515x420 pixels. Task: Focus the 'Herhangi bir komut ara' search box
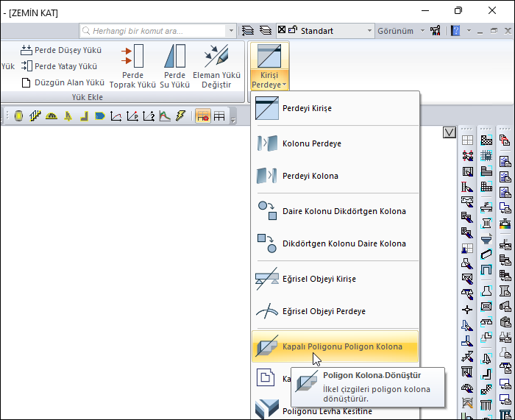coord(157,31)
